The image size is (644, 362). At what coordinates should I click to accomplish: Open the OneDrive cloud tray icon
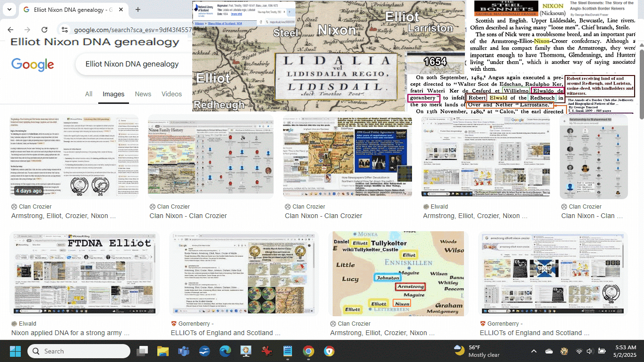coord(549,351)
